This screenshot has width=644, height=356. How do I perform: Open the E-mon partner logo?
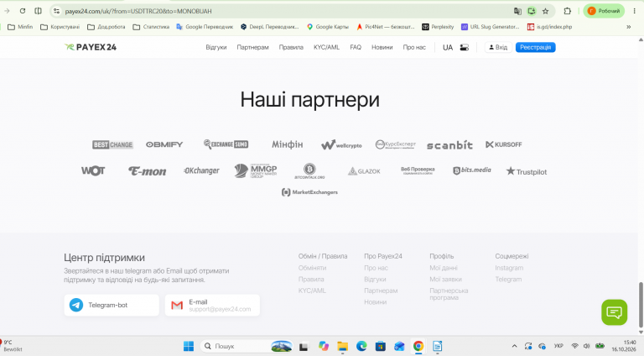(147, 171)
